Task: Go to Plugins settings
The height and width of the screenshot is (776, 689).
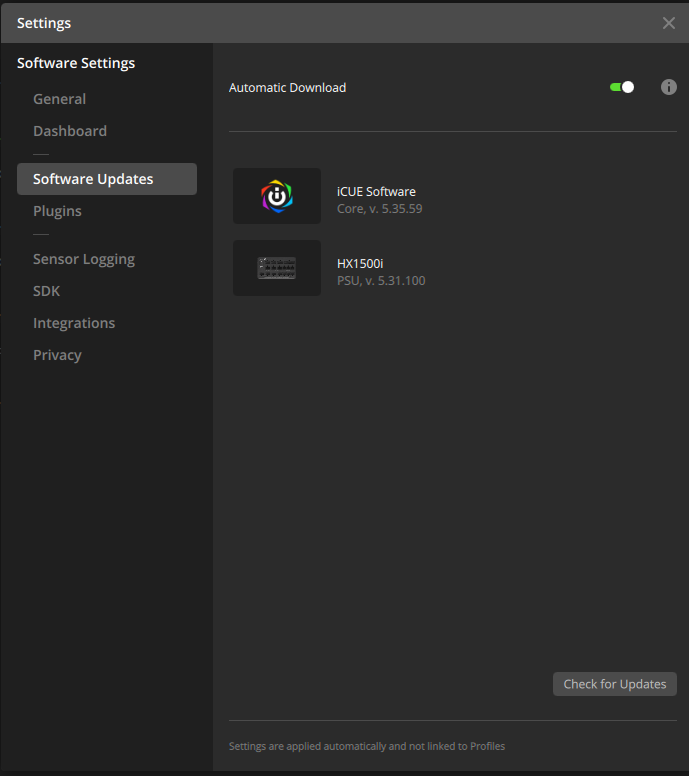Action: 57,211
